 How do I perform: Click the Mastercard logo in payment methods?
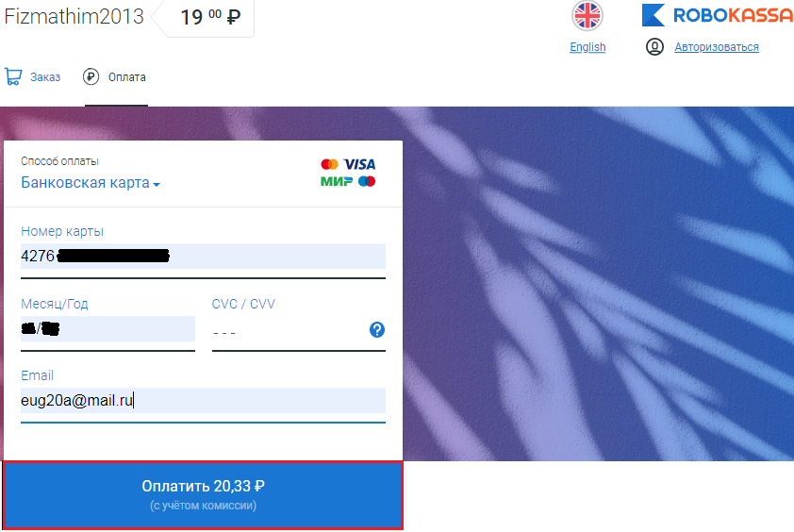pyautogui.click(x=330, y=164)
